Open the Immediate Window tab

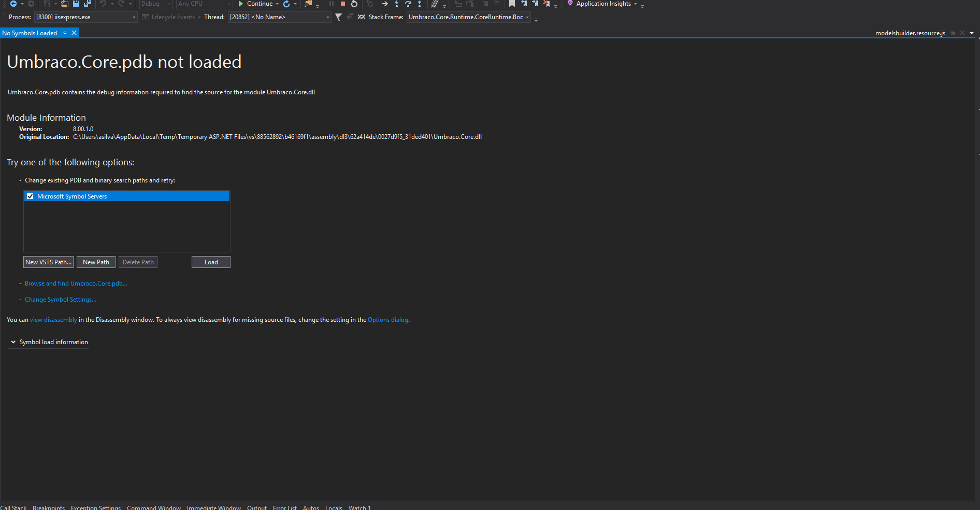(214, 508)
